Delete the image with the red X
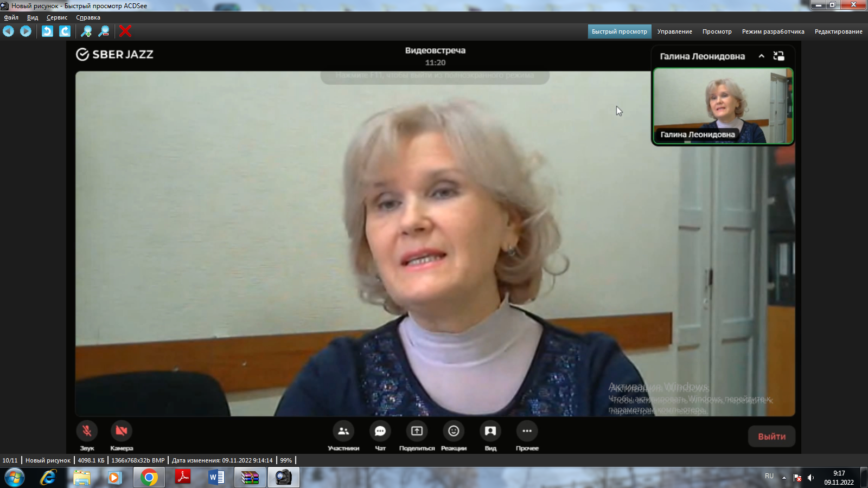Viewport: 868px width, 488px height. pyautogui.click(x=125, y=31)
